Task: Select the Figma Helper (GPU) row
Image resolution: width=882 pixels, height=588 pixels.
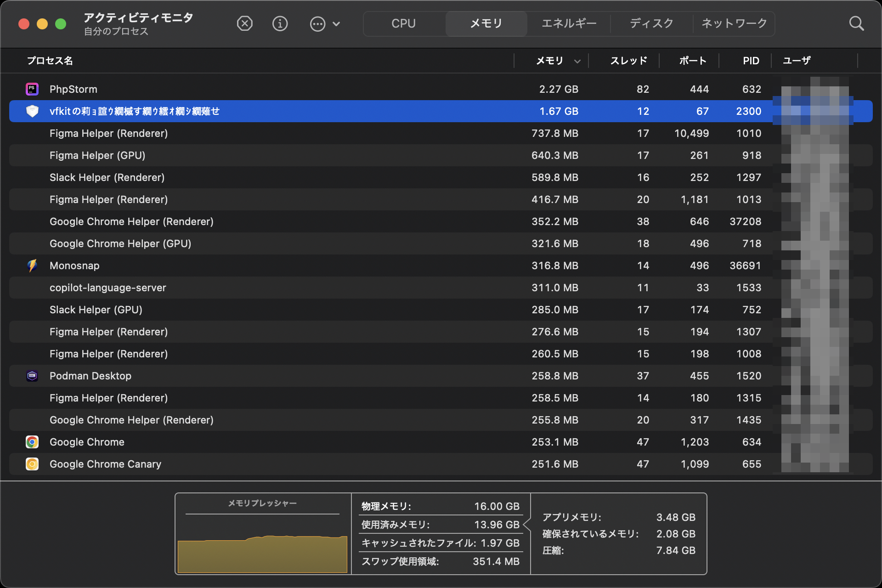Action: pyautogui.click(x=441, y=155)
